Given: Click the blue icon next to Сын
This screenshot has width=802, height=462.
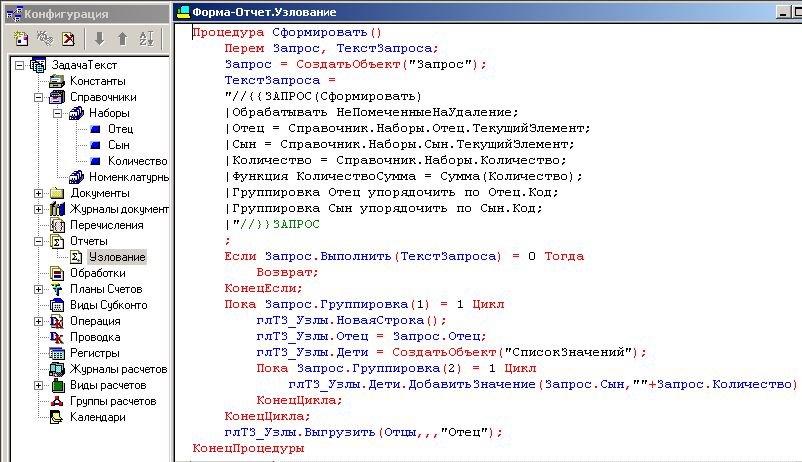Looking at the screenshot, I should tap(95, 145).
